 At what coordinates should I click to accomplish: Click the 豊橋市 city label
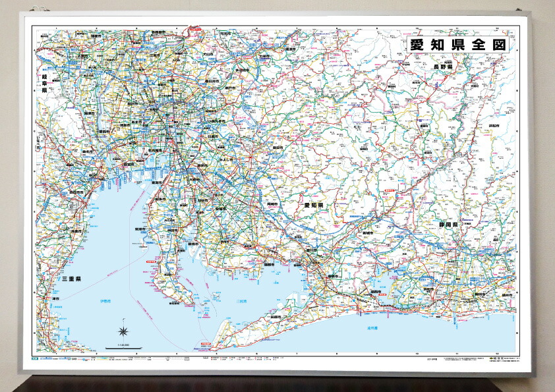click(x=332, y=276)
